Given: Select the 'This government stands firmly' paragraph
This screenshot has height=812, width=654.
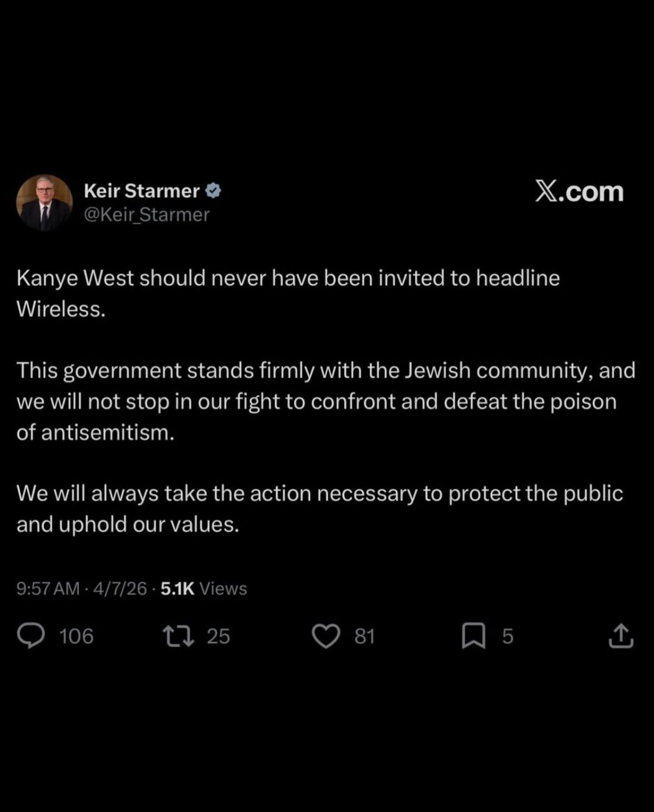Looking at the screenshot, I should coord(326,401).
